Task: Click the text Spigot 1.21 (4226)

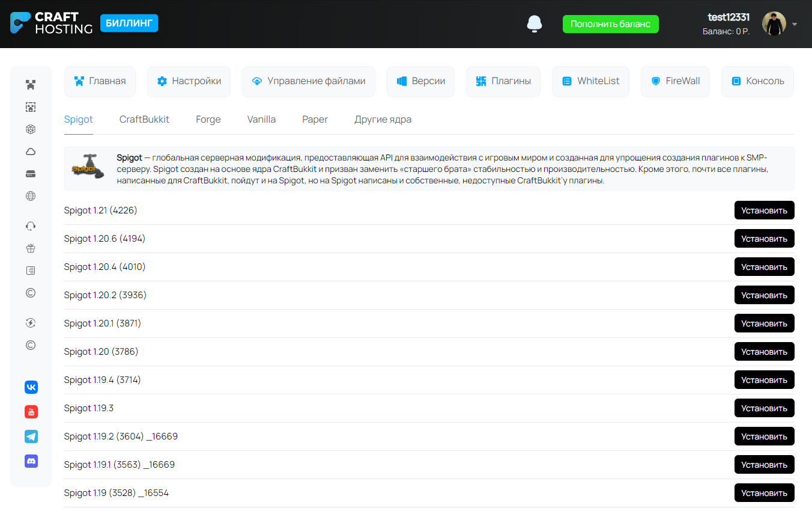Action: (101, 210)
